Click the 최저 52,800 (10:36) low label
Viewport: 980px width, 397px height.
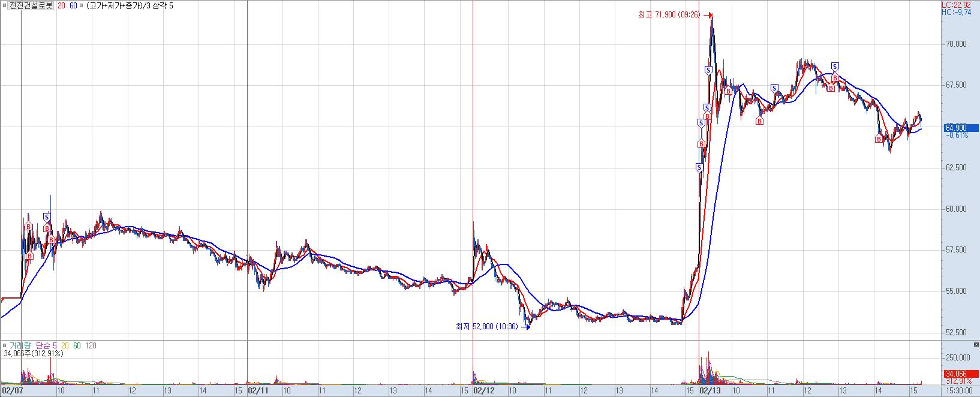tap(486, 327)
